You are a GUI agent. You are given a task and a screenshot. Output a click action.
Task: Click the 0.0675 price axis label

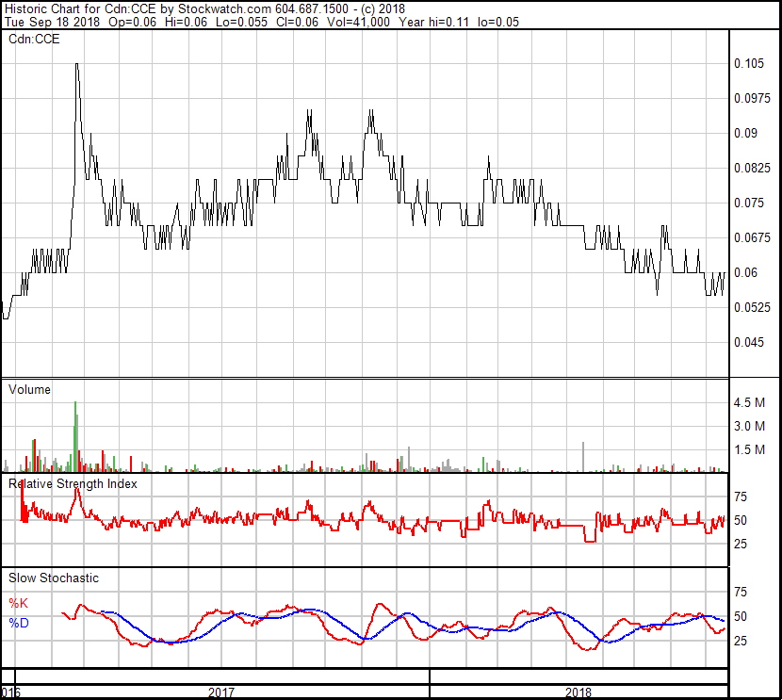pos(752,237)
